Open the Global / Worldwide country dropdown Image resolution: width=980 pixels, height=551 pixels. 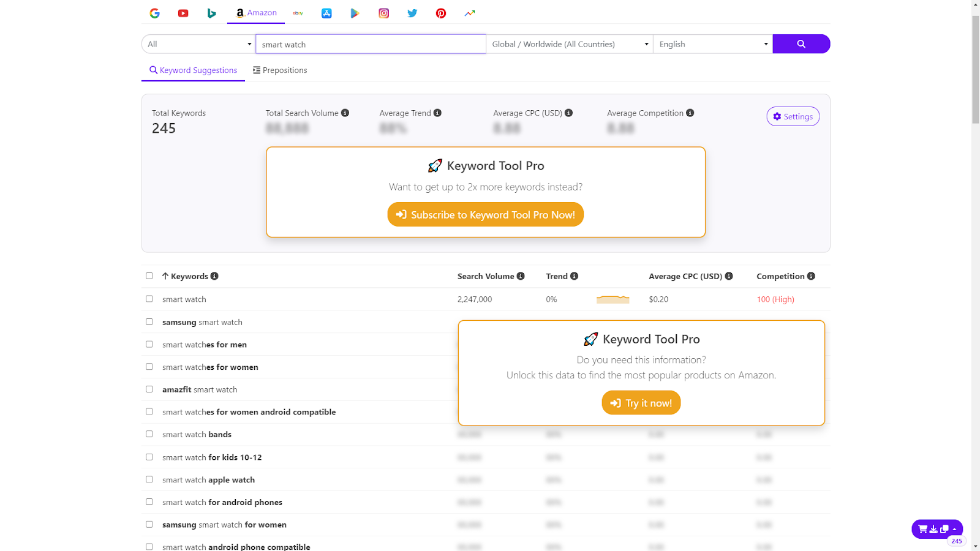point(570,44)
